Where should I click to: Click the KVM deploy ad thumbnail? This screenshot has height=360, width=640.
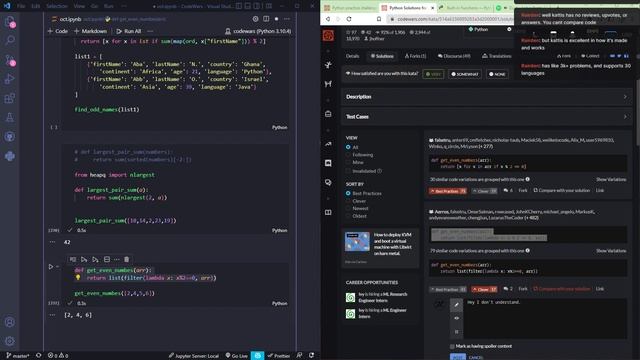point(357,242)
